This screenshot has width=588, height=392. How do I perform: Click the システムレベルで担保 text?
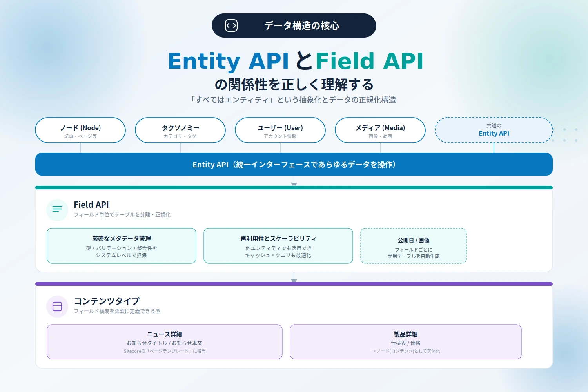click(122, 255)
